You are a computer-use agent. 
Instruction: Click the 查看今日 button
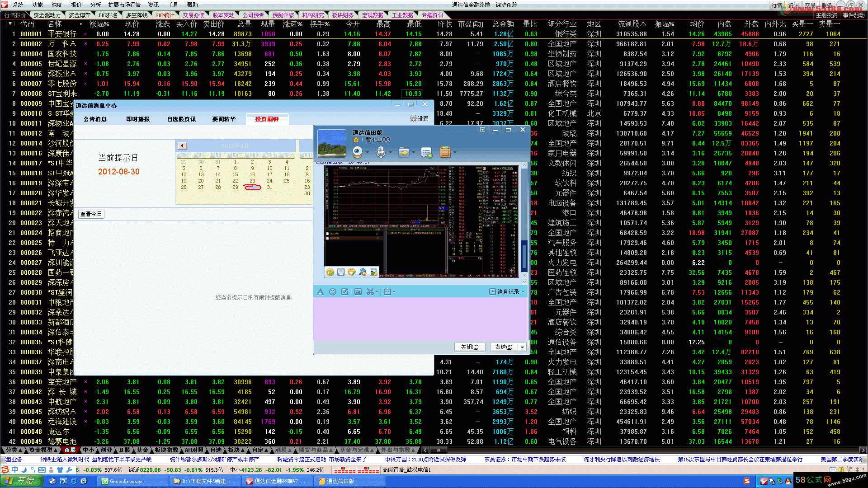tap(91, 214)
